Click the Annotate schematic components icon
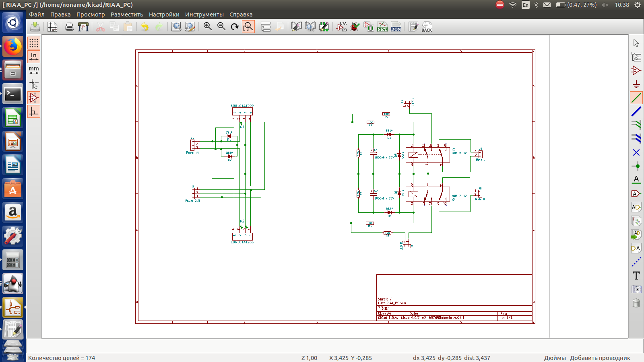The image size is (644, 362). (342, 27)
